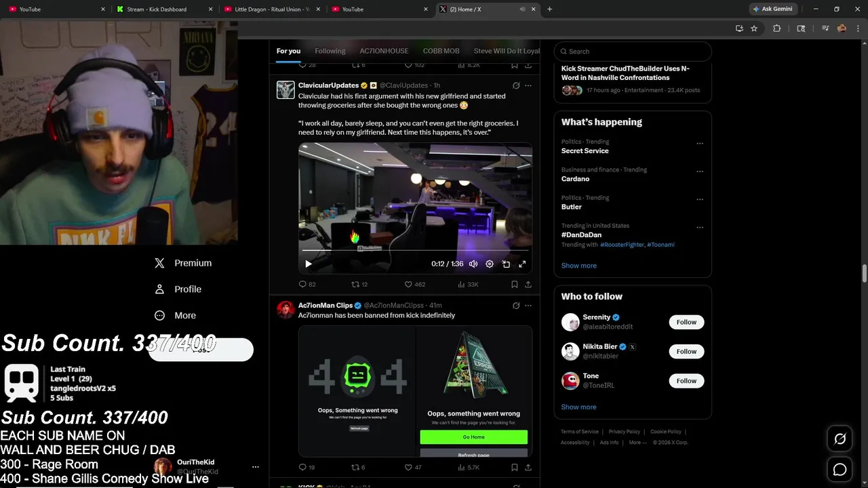Click Ask Gemini in Chrome title bar
Image resolution: width=868 pixels, height=488 pixels.
pos(772,9)
